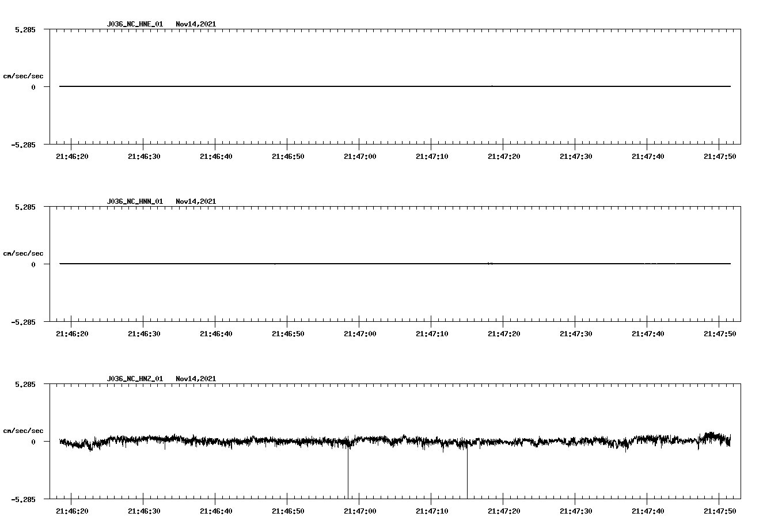The width and height of the screenshot is (782, 532).
Task: Click the 21:47:40 time label on the HNN chart
Action: [x=648, y=334]
